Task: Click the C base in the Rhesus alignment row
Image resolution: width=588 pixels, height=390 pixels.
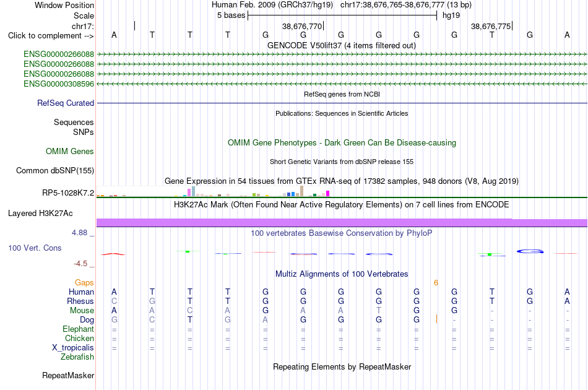Action: (x=114, y=301)
